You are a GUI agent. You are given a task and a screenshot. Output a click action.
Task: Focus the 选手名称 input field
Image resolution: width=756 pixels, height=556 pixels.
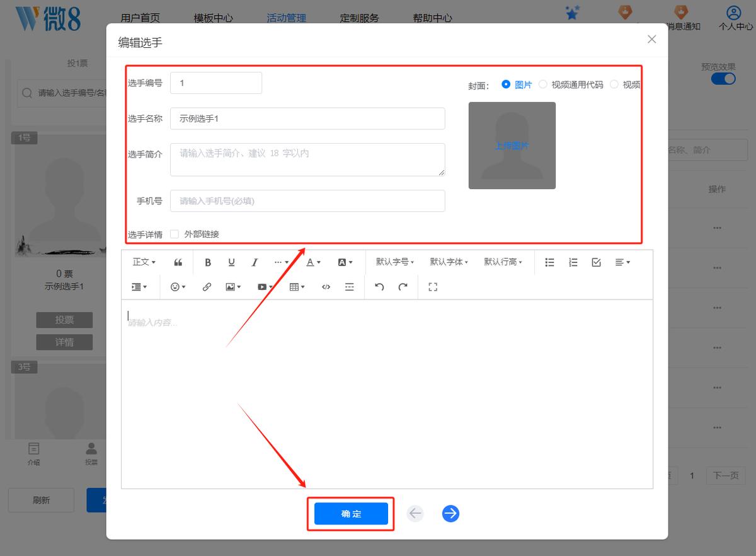tap(307, 119)
